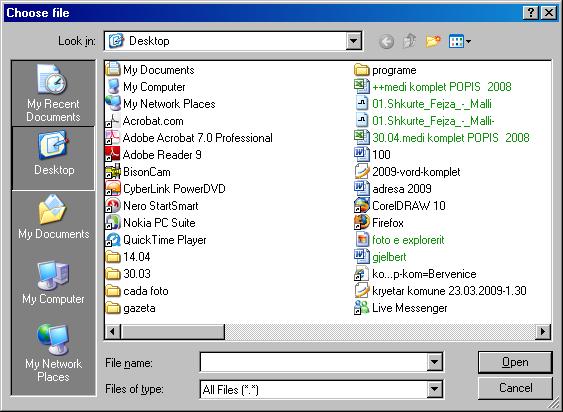Open the Views menu icon

click(x=460, y=41)
